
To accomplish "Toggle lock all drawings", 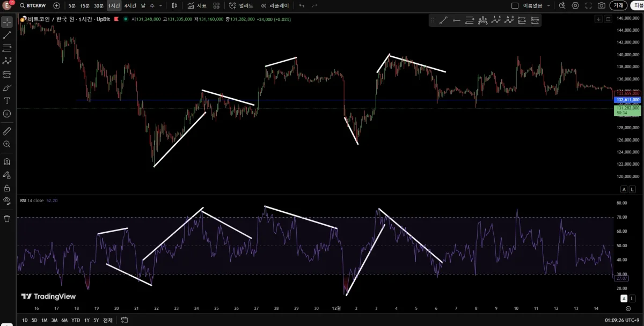I will coord(7,188).
